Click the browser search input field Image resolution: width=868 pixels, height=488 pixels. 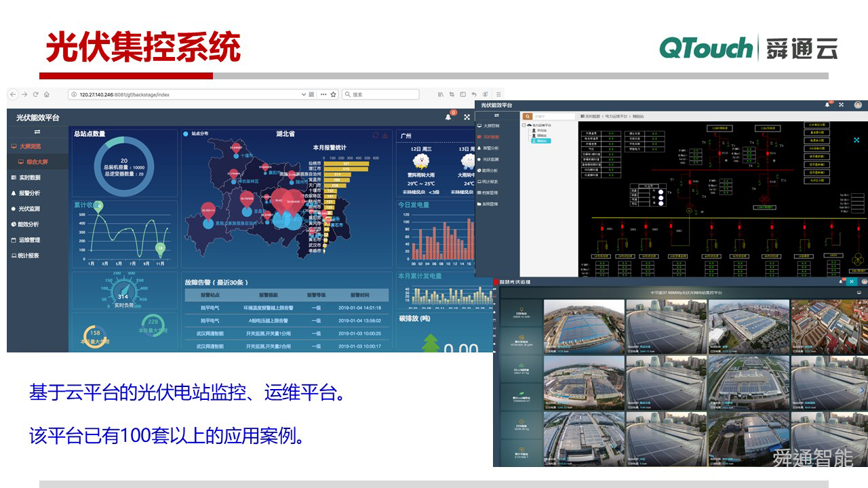tap(384, 94)
